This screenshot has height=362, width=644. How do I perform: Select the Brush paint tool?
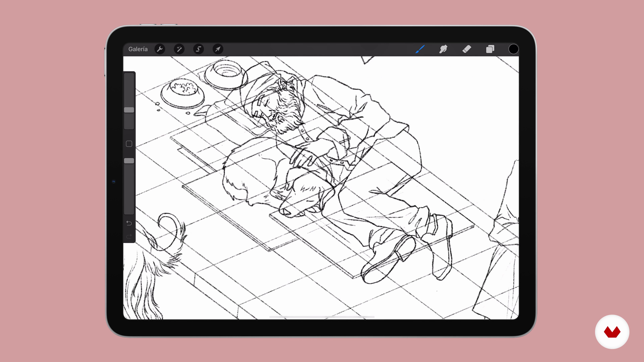[x=420, y=49]
